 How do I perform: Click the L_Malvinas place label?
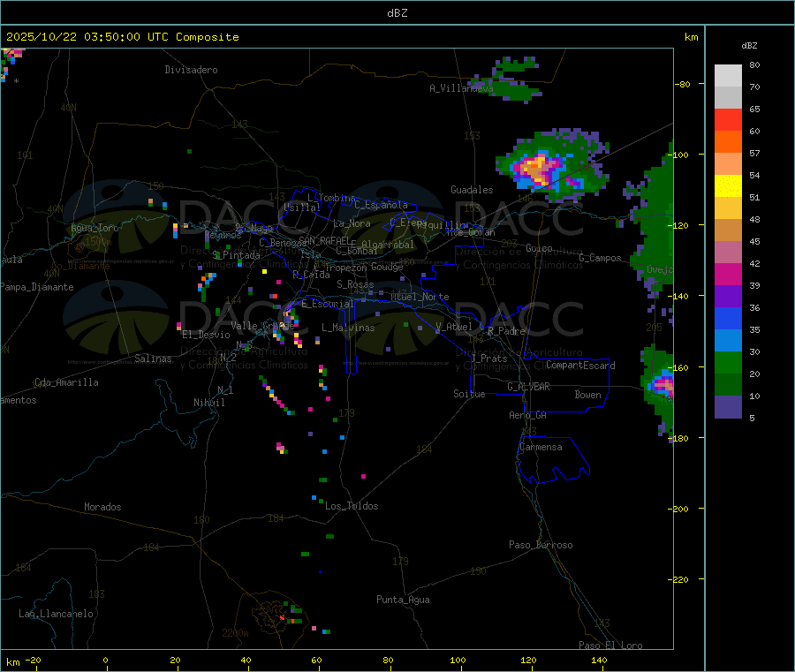[348, 328]
